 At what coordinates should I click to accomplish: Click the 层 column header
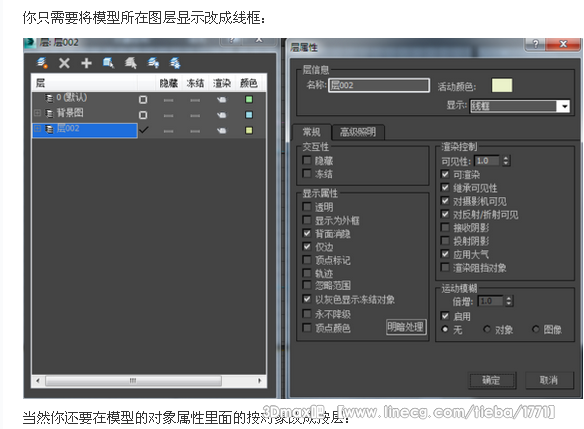click(85, 83)
